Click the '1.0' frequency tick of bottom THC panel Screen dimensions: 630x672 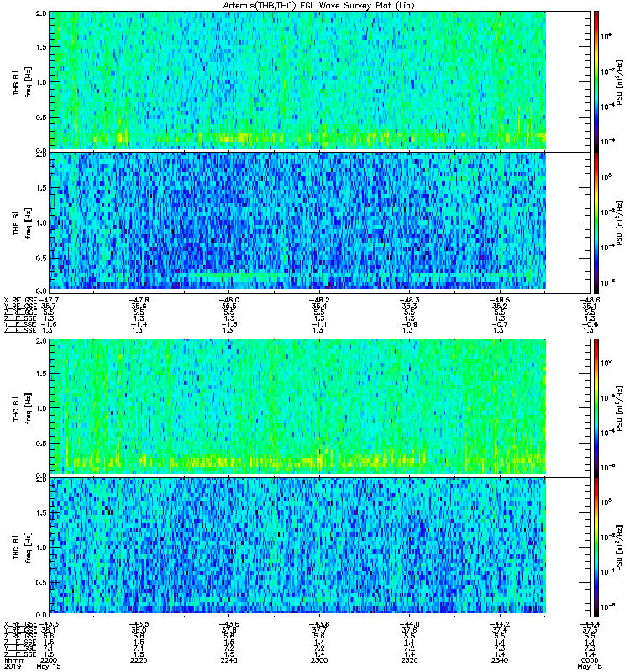[41, 548]
